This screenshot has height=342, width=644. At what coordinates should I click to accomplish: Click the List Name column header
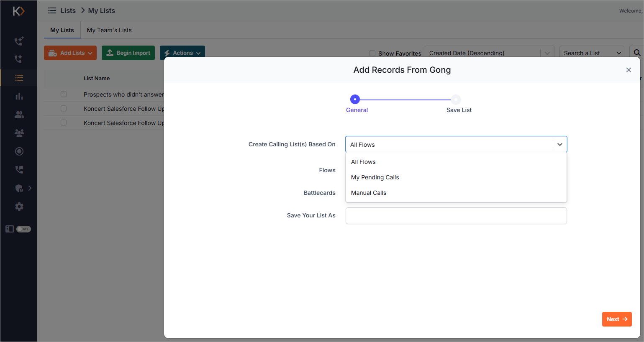coord(97,78)
